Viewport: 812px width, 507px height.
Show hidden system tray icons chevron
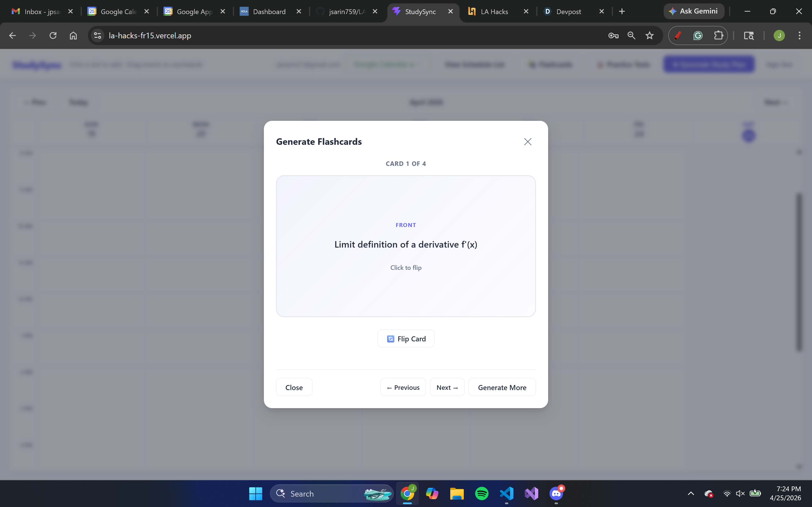pyautogui.click(x=691, y=493)
